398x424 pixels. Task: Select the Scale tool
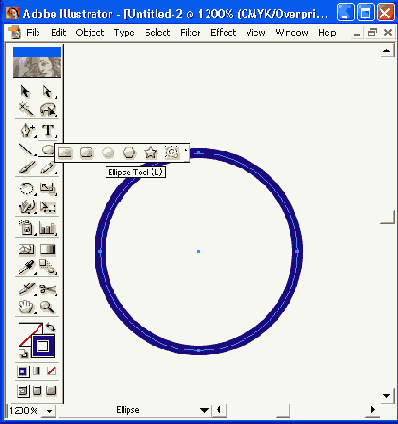coord(48,189)
